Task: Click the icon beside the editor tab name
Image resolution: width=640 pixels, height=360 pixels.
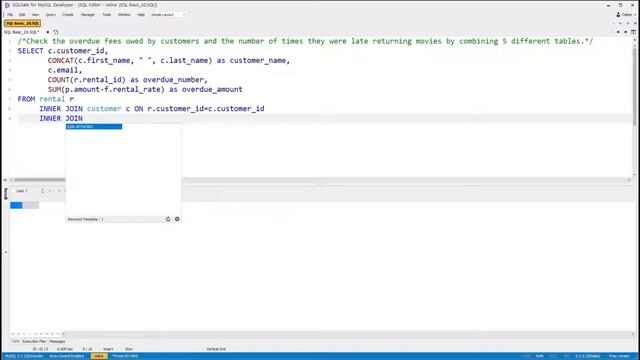Action: click(56, 32)
